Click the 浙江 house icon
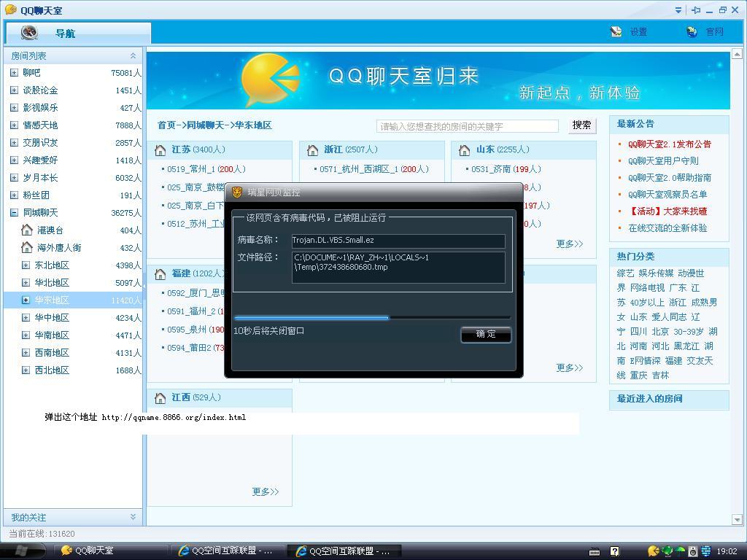The height and width of the screenshot is (560, 747). (312, 150)
